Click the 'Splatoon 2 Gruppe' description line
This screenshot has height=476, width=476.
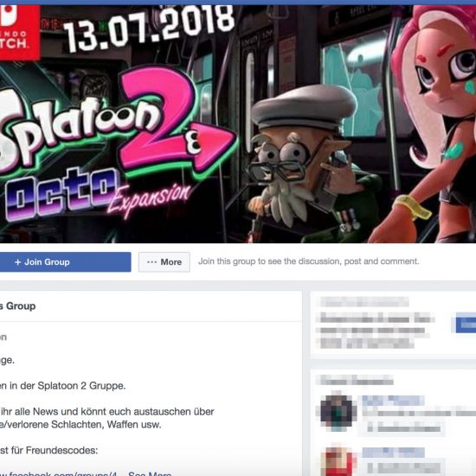(63, 386)
